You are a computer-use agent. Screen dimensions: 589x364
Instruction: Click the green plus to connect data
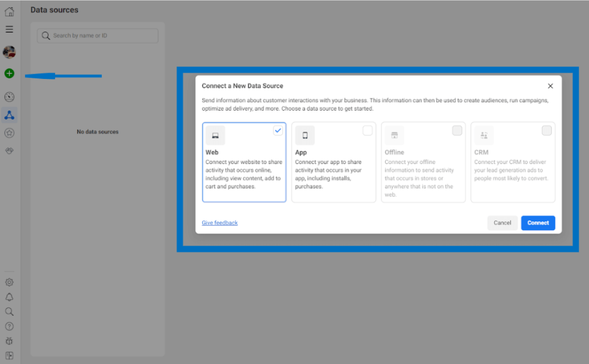tap(9, 74)
